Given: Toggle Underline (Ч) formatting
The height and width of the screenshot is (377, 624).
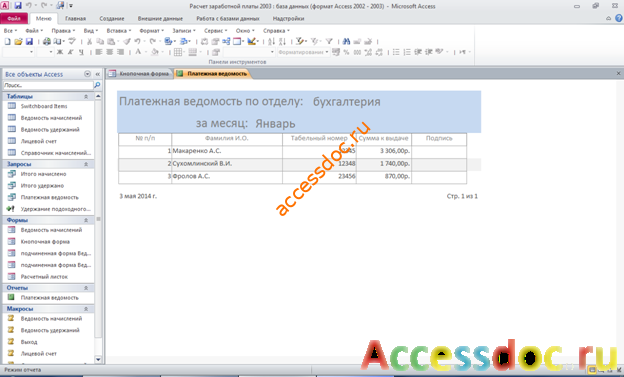Looking at the screenshot, I should coord(81,52).
